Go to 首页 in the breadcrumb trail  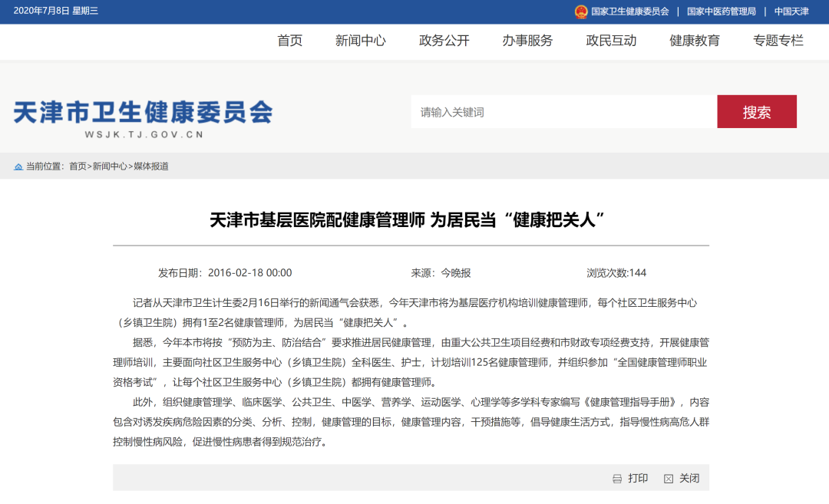click(x=78, y=166)
